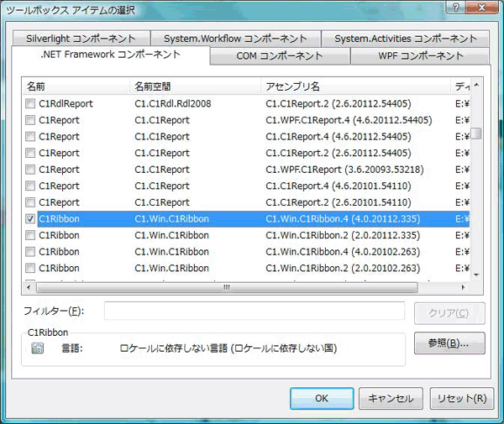The height and width of the screenshot is (424, 504).
Task: Select the .NET Framework コンポーネント tab
Action: click(x=111, y=55)
